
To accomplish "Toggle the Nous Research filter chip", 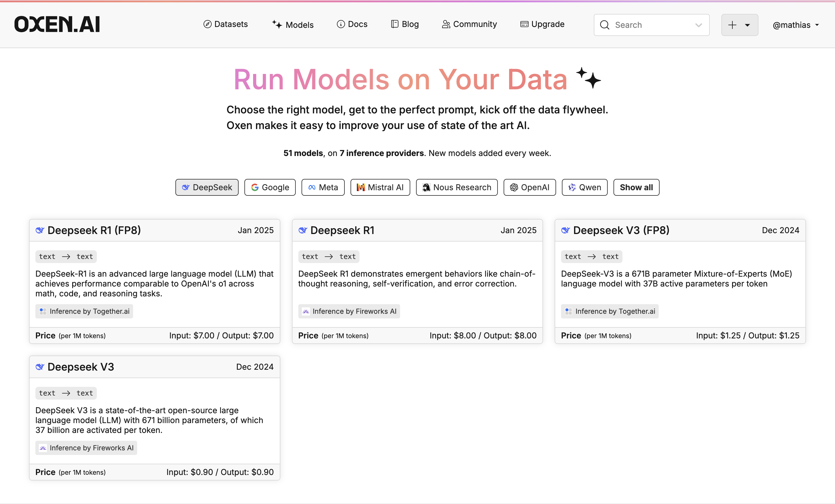I will tap(456, 187).
